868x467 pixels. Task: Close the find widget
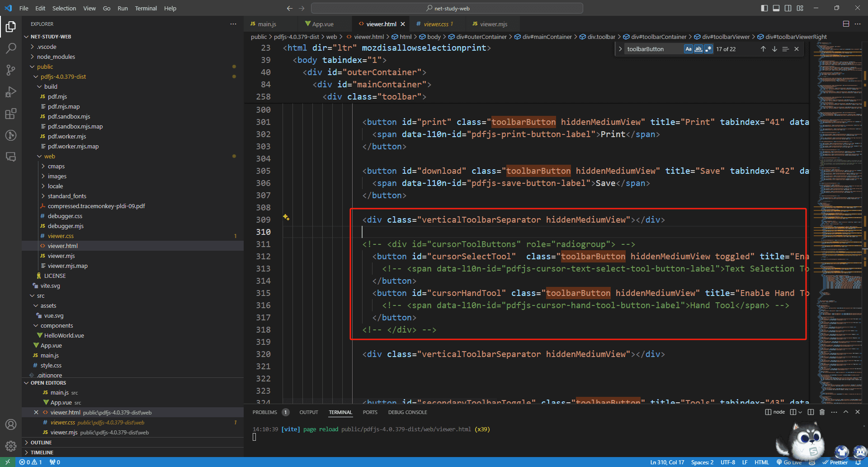point(797,49)
